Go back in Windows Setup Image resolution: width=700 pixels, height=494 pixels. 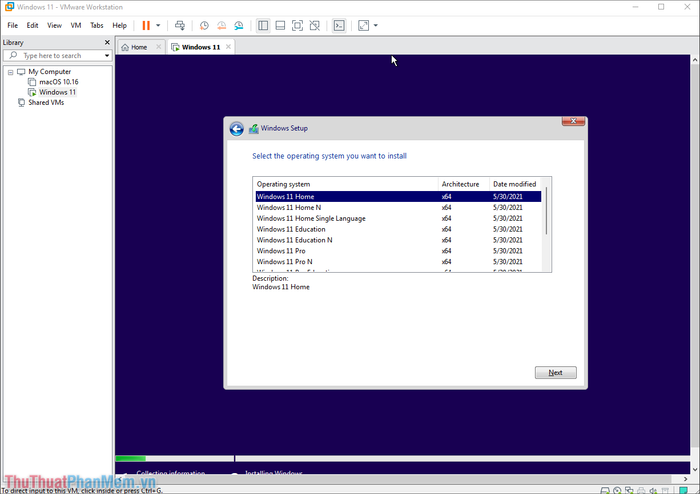click(x=237, y=129)
